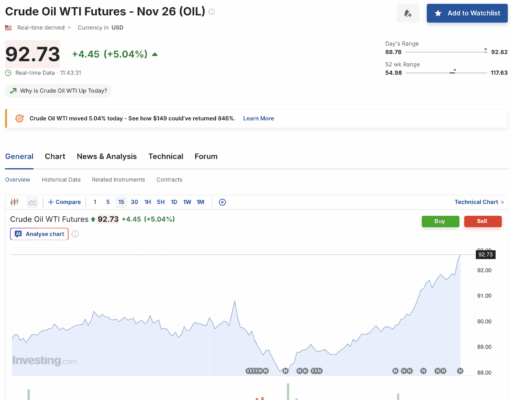Set chart interval to 15 minutes
Viewport: 511px width, 400px height.
[121, 202]
